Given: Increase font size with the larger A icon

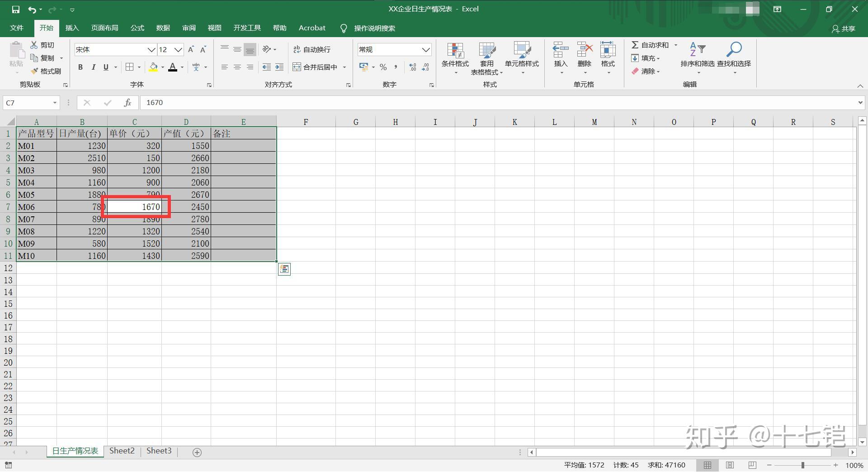Looking at the screenshot, I should (x=191, y=49).
